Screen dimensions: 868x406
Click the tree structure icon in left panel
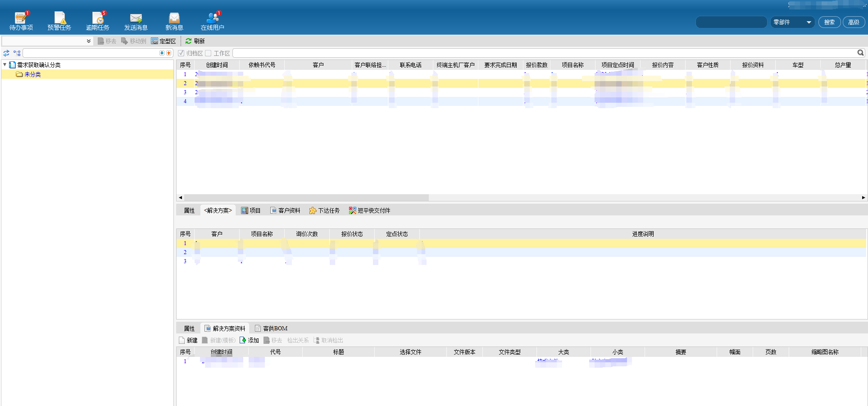(17, 53)
